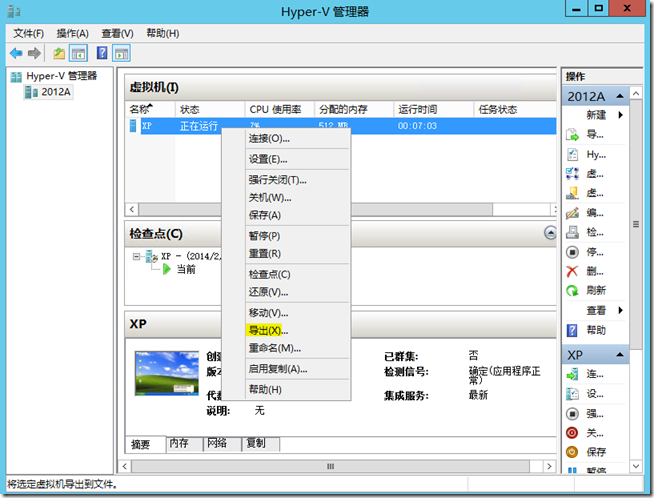Sort by the State (状态) column header
Screen dimensions: 654x498
click(210, 109)
